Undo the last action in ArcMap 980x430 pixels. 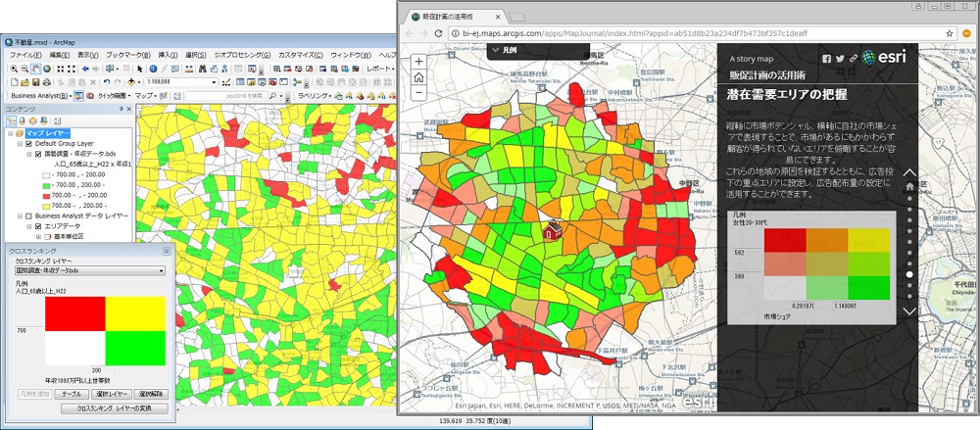coord(107,82)
